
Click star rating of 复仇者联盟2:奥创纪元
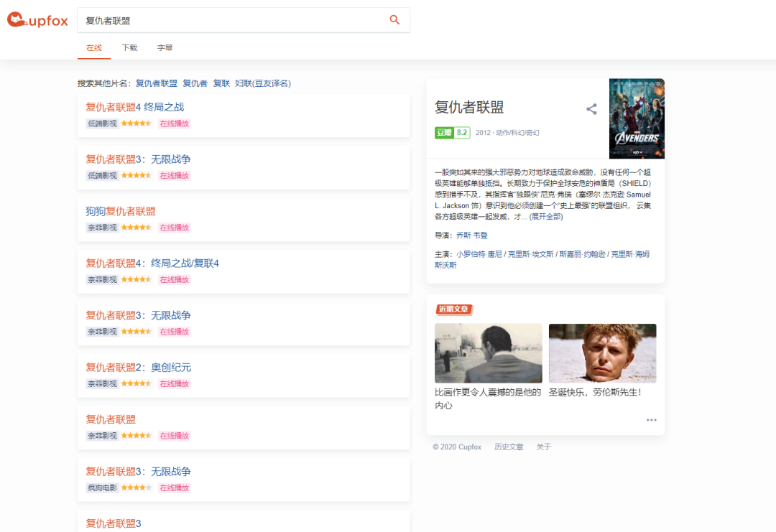136,383
